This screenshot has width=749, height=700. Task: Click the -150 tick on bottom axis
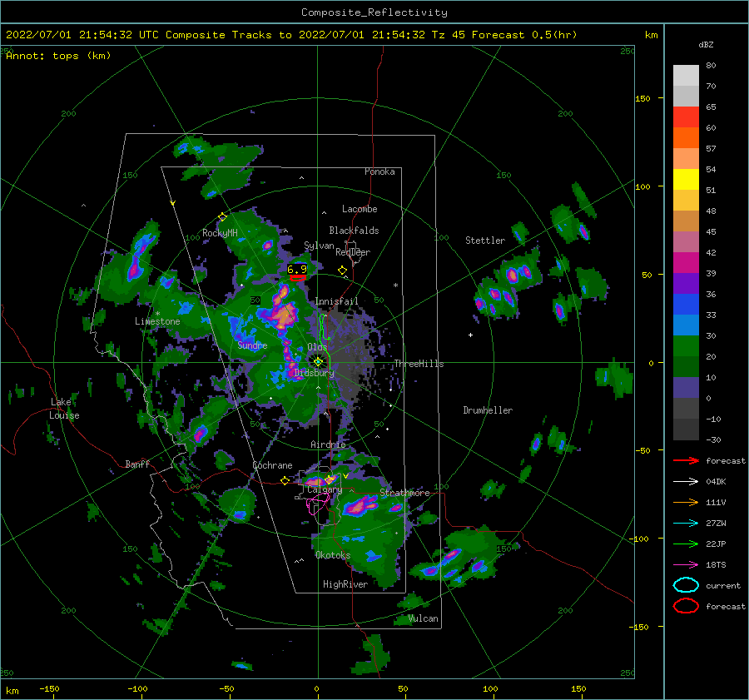[x=49, y=688]
